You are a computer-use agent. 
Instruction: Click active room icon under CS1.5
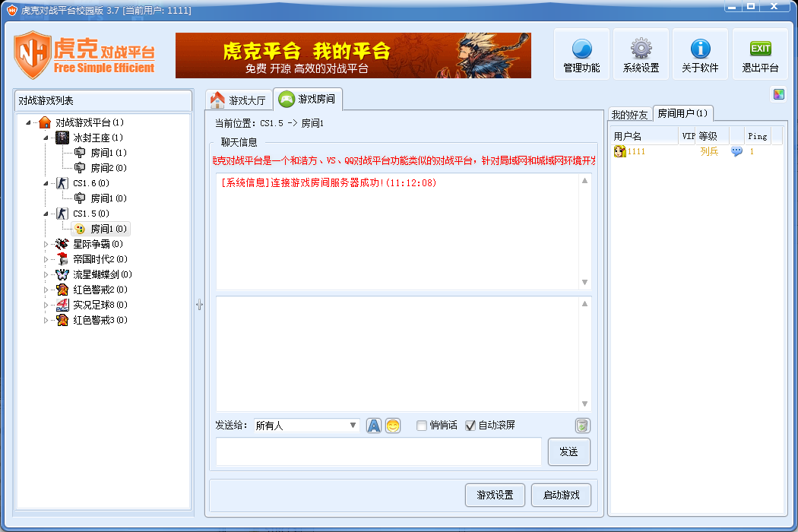[x=80, y=229]
